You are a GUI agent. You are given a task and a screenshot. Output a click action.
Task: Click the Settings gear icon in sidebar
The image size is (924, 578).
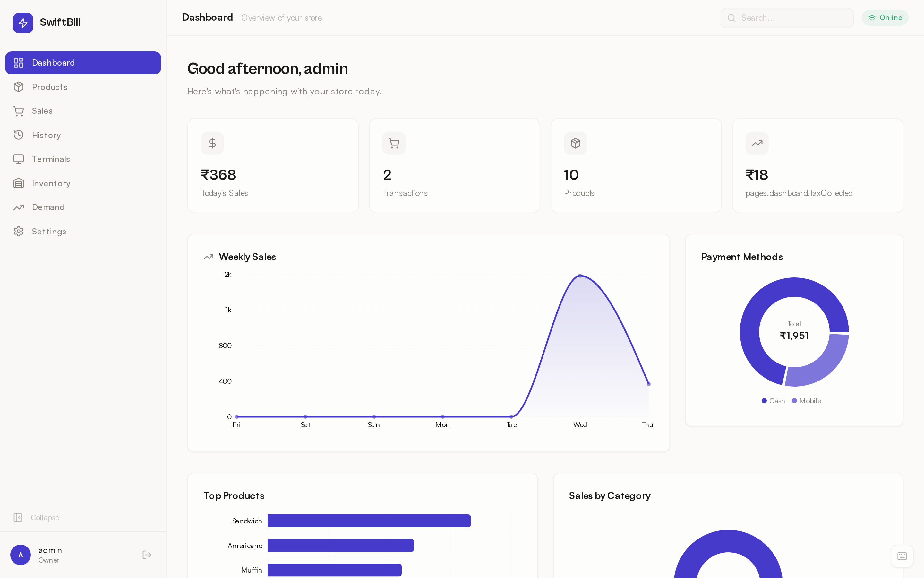click(18, 231)
